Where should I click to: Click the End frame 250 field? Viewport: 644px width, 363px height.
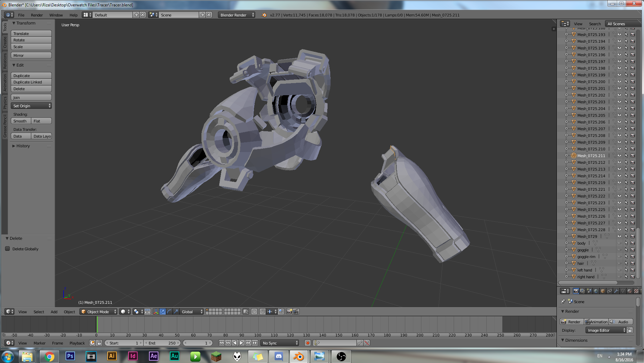(162, 343)
